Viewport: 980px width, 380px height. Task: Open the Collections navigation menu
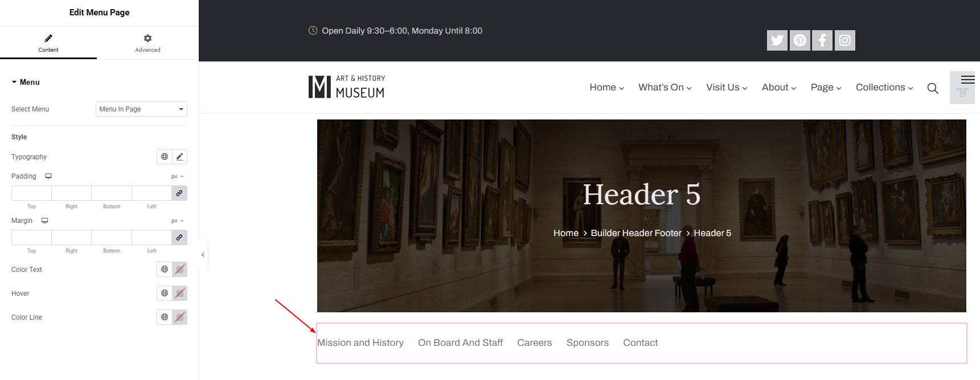(884, 88)
